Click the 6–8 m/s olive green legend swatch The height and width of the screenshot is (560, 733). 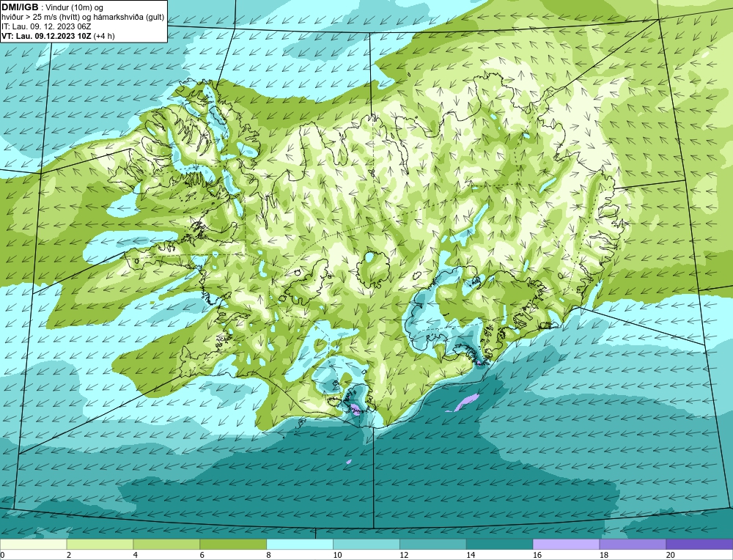pos(233,544)
